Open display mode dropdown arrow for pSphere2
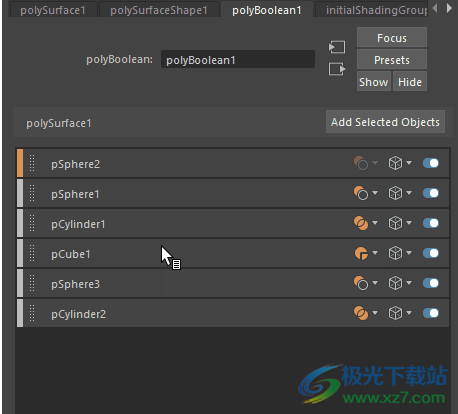Image resolution: width=458 pixels, height=414 pixels. (409, 163)
